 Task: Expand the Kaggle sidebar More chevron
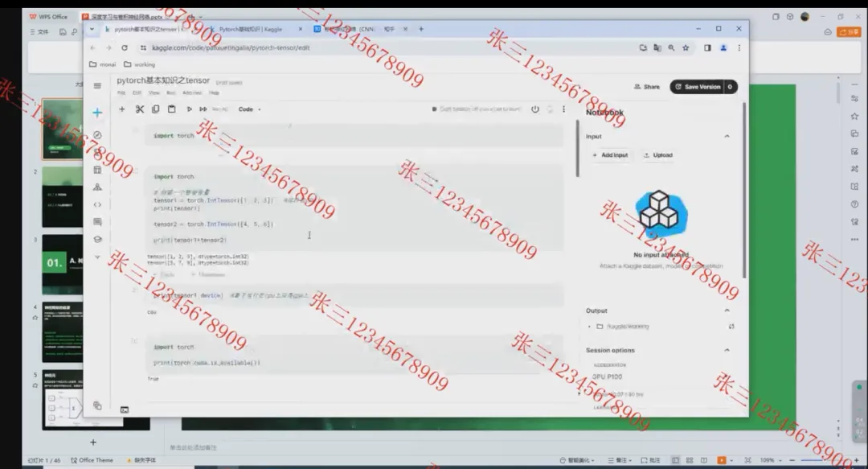pyautogui.click(x=97, y=257)
